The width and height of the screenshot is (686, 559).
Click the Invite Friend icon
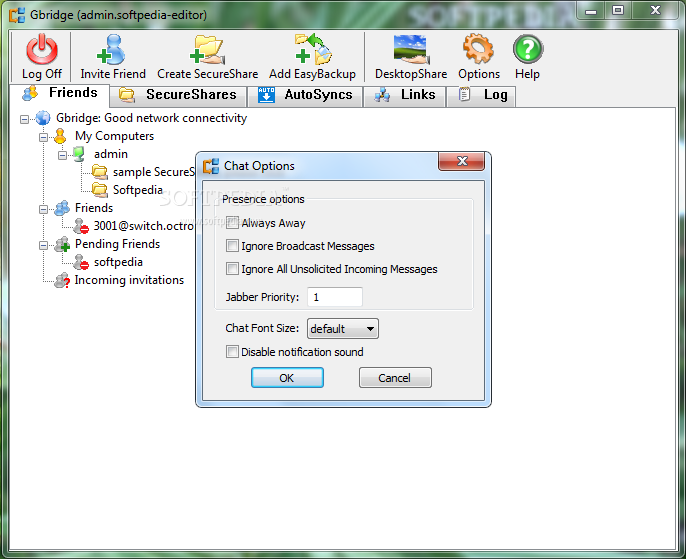[112, 49]
